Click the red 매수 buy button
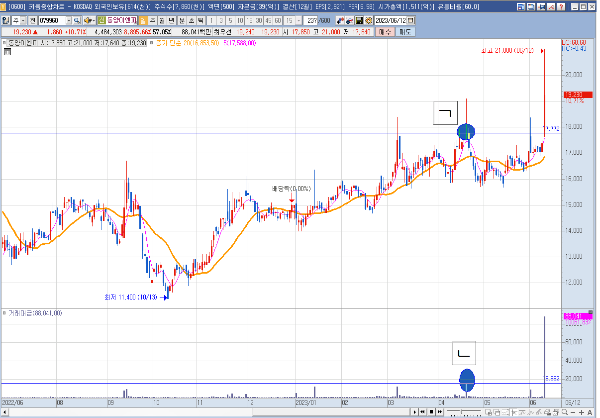The height and width of the screenshot is (418, 600). [x=384, y=32]
